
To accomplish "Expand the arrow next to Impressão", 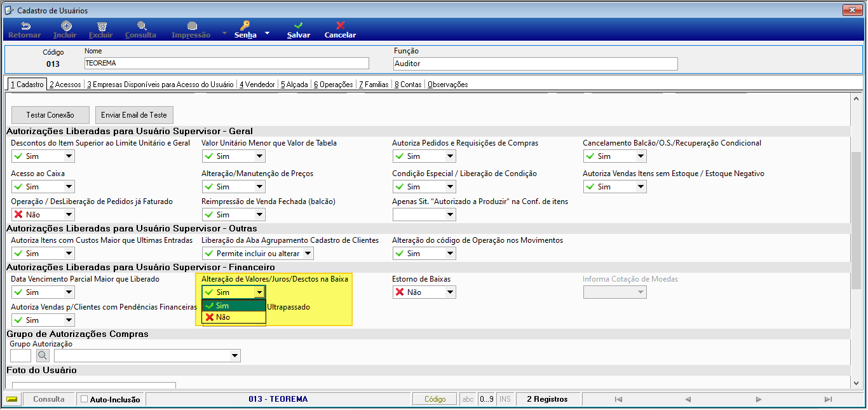I will pos(224,33).
